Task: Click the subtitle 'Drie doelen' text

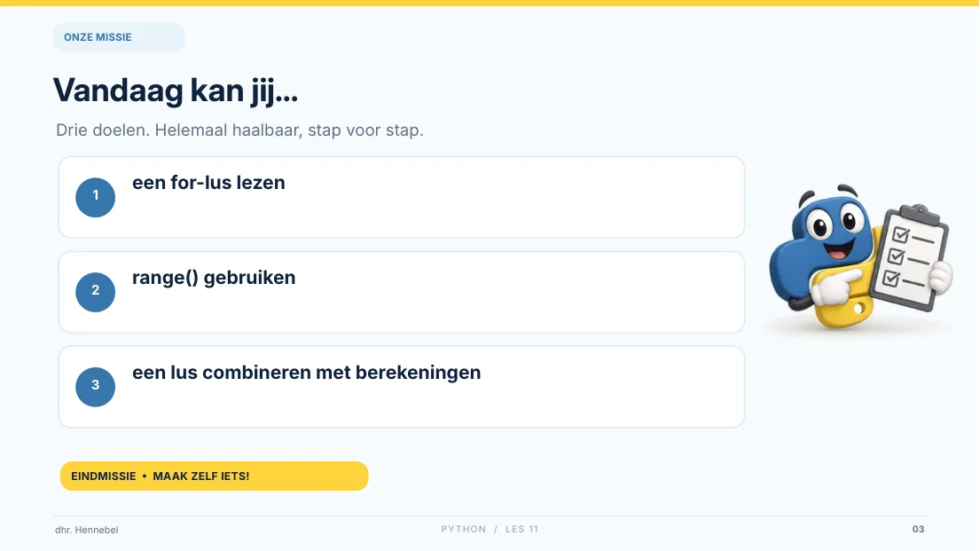Action: click(240, 130)
